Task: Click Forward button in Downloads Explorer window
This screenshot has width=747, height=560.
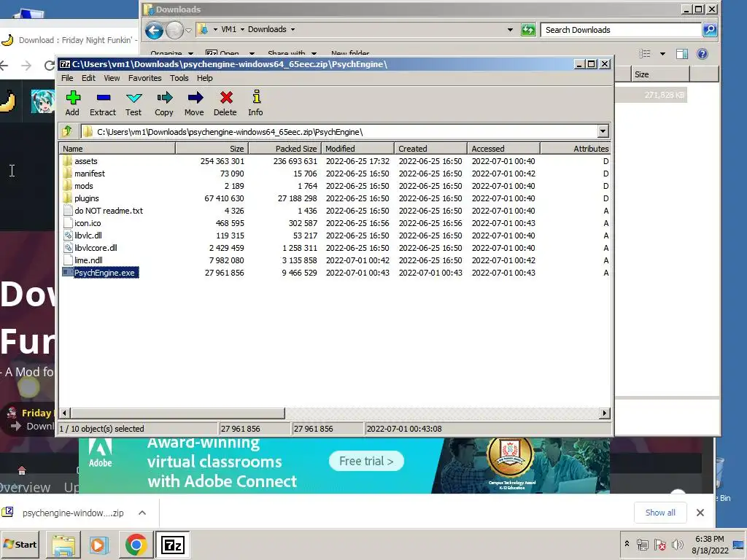Action: click(x=174, y=31)
